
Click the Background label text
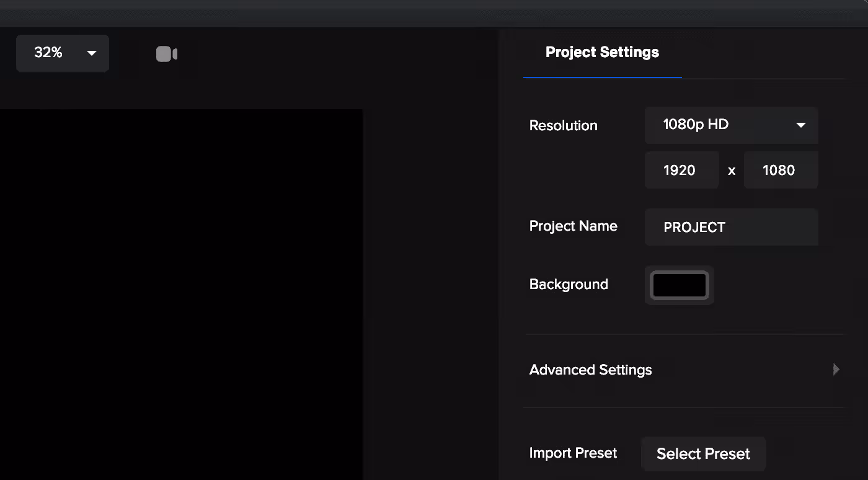click(x=569, y=285)
